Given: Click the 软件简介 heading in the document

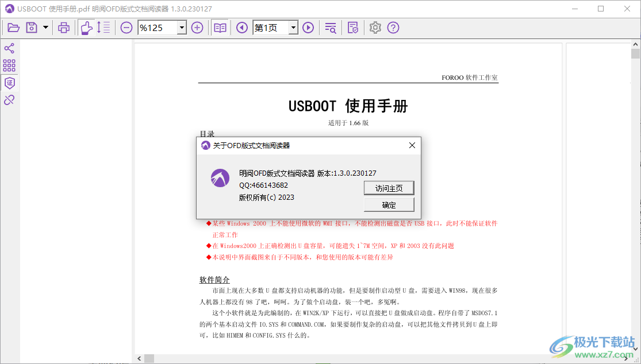Looking at the screenshot, I should point(214,280).
